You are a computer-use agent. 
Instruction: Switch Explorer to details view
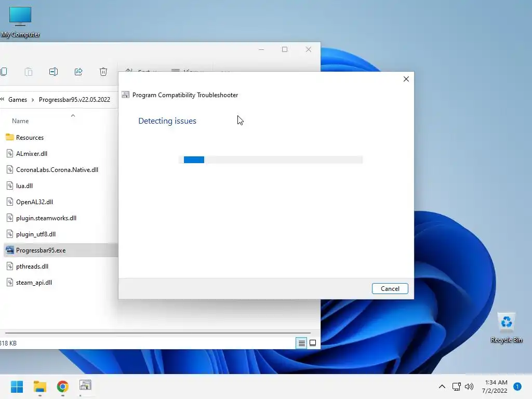pyautogui.click(x=301, y=343)
